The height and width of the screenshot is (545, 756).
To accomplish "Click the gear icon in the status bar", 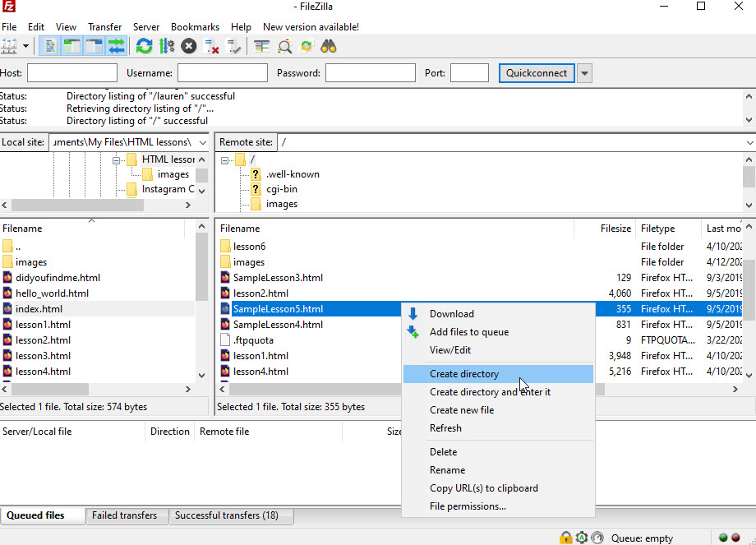I will pyautogui.click(x=582, y=538).
